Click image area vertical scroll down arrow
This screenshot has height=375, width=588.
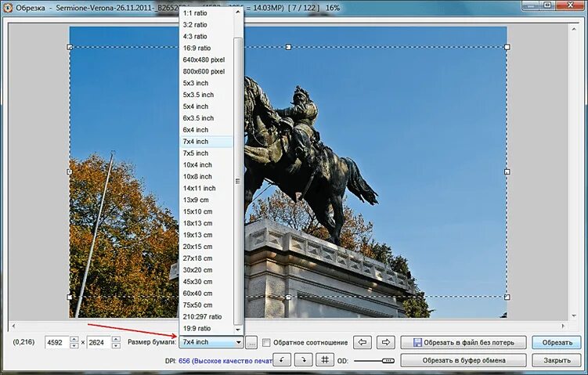574,316
